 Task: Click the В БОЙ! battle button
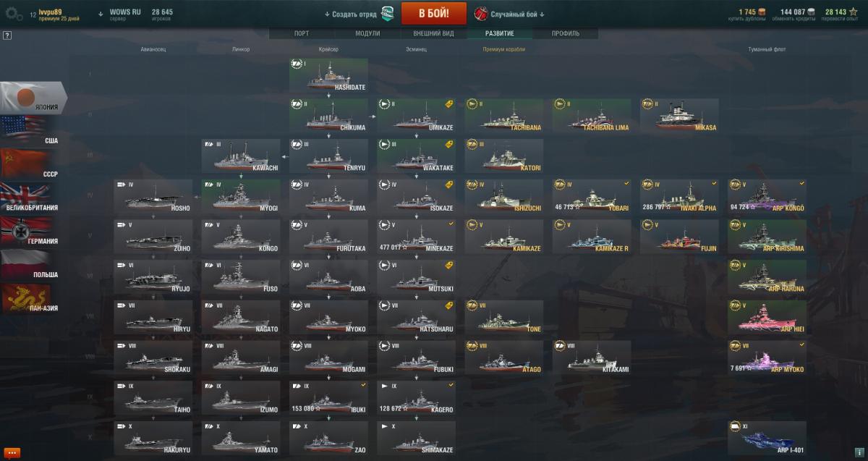[x=434, y=14]
